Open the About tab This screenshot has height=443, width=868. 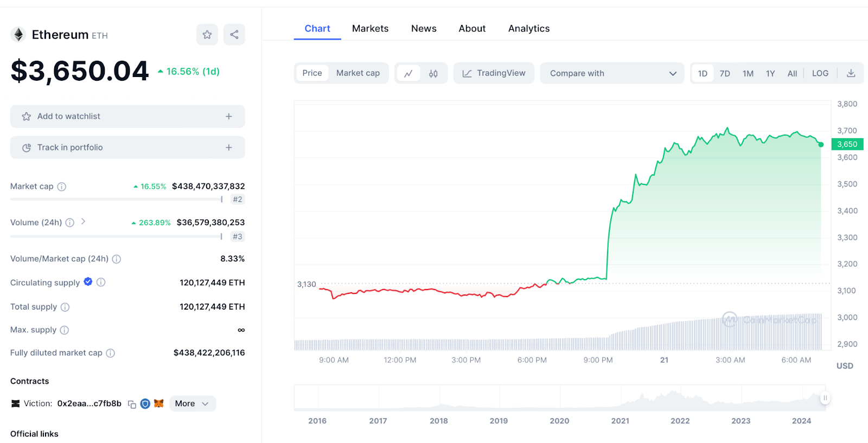point(472,29)
